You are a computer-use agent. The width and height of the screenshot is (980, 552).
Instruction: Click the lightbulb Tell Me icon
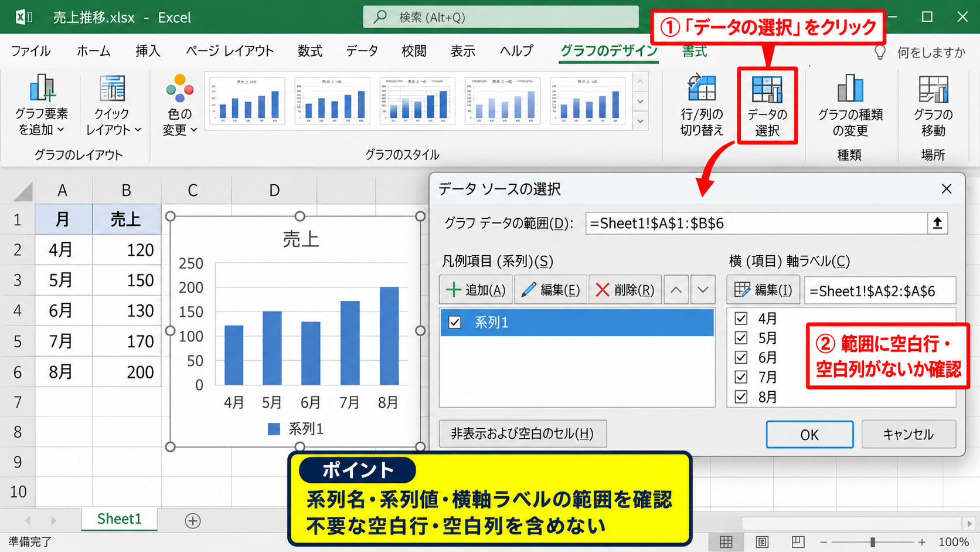coord(880,53)
